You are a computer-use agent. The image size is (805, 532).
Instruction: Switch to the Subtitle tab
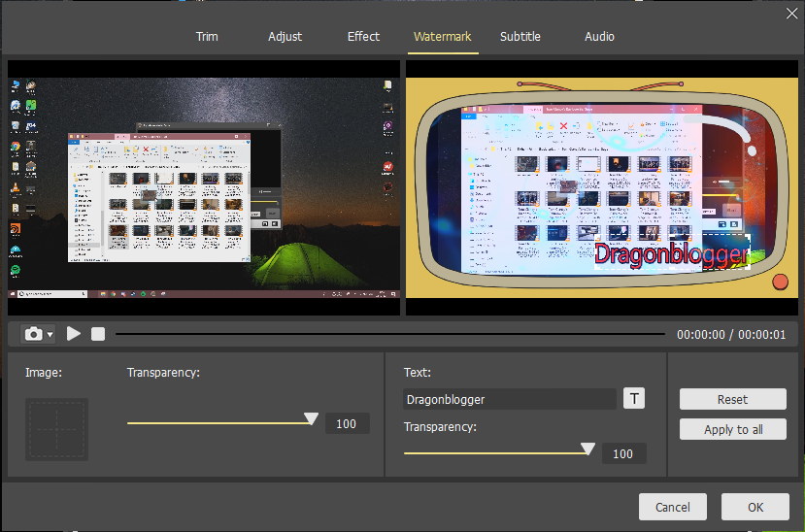(520, 37)
